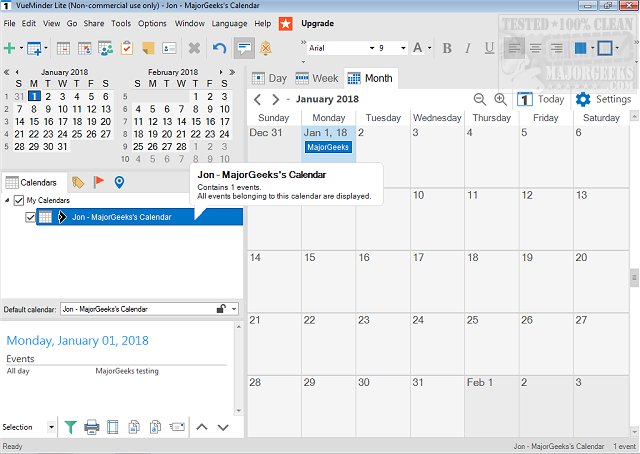
Task: Click the clipboard task icon with checkmark
Action: [x=127, y=48]
